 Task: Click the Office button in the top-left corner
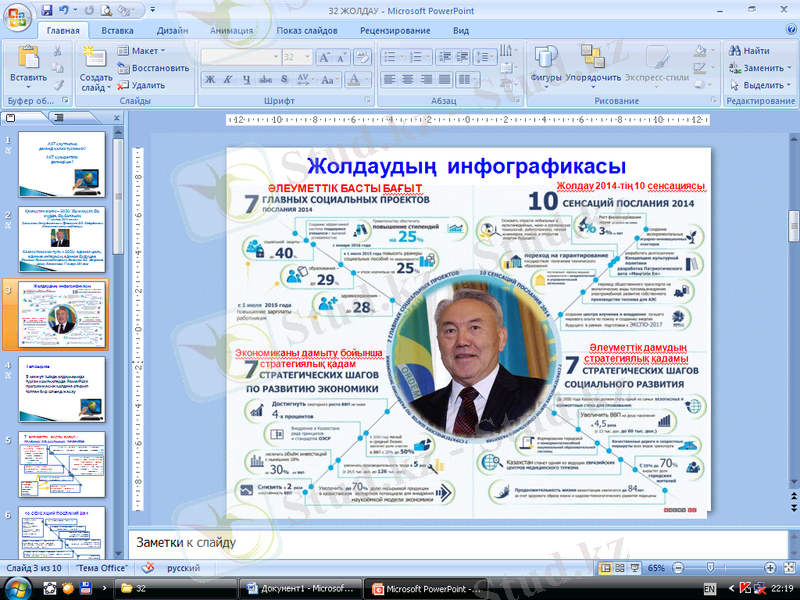click(17, 17)
